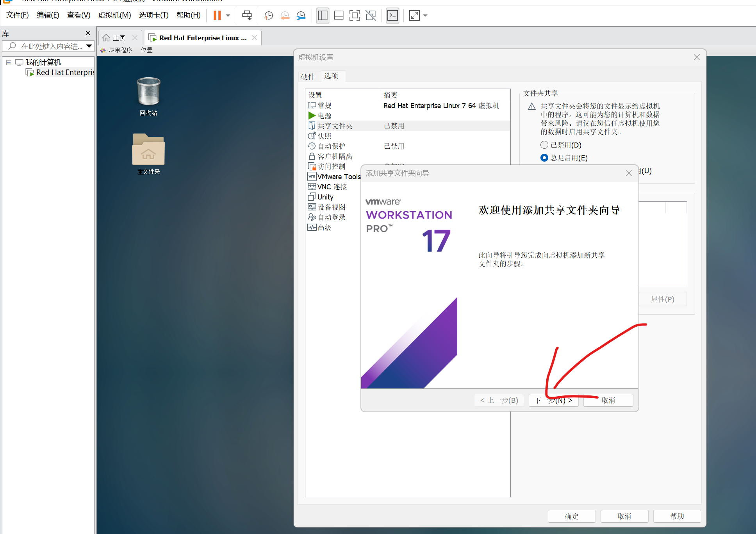Open the 虚拟机(M) menu

[x=114, y=15]
